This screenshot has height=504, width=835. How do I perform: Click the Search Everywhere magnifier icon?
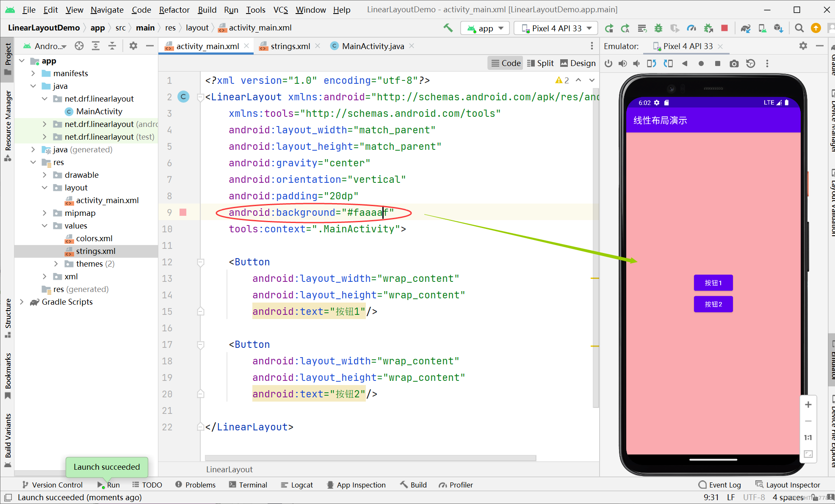click(x=799, y=28)
